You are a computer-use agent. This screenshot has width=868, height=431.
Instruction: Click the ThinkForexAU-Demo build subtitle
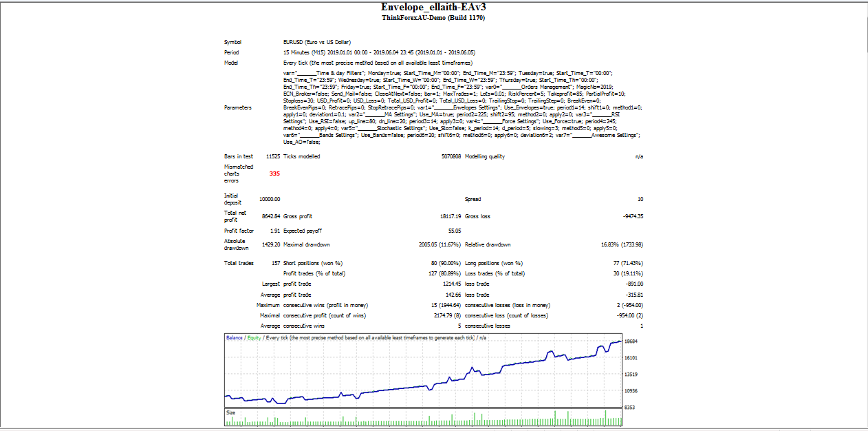click(x=433, y=18)
